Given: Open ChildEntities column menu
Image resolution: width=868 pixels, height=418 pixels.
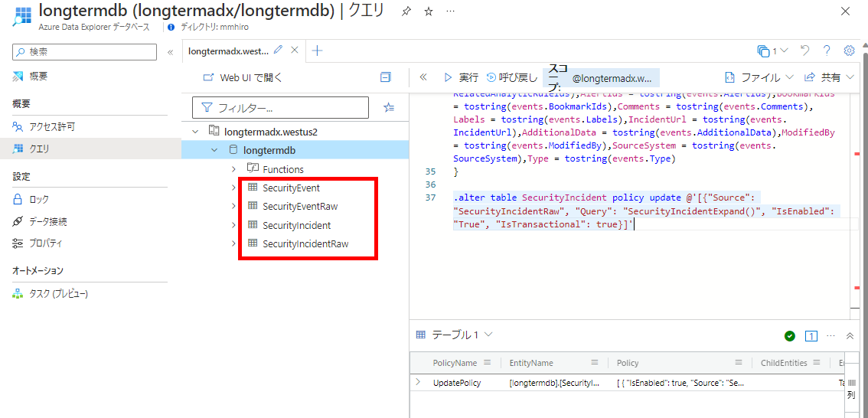Looking at the screenshot, I should 817,363.
